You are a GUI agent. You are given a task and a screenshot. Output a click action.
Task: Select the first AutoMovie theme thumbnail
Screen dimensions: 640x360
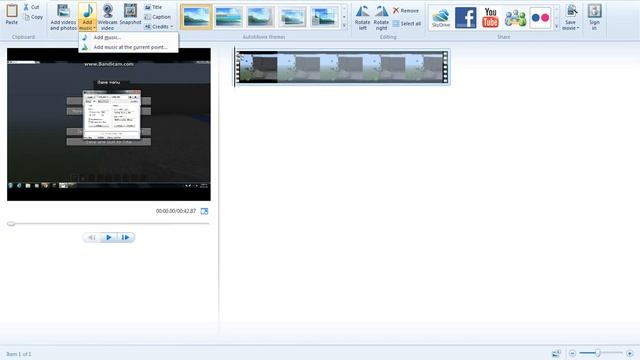(196, 17)
